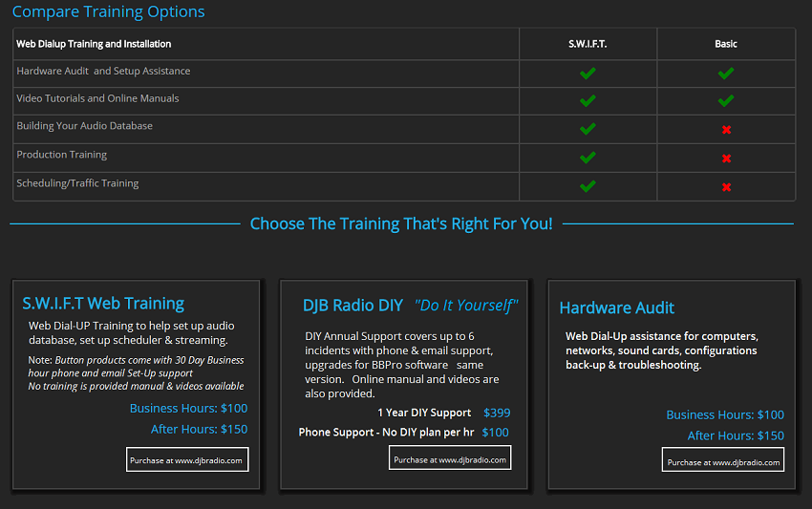Click the $100 phone support price
The image size is (812, 509).
click(x=495, y=433)
